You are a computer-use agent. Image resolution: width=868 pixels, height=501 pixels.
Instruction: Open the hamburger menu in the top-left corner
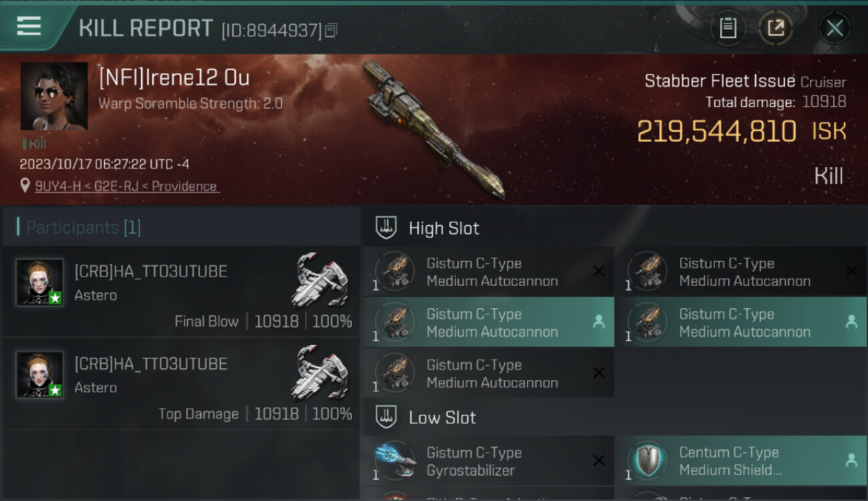coord(29,26)
